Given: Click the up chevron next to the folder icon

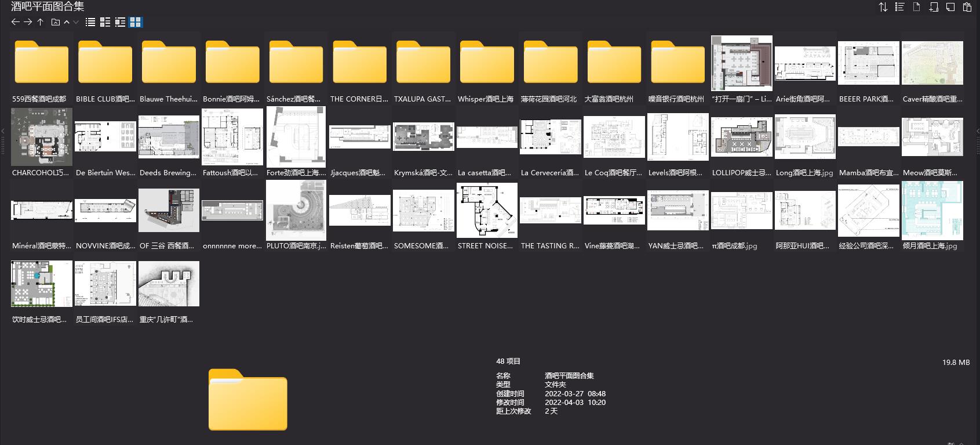Looking at the screenshot, I should 67,22.
